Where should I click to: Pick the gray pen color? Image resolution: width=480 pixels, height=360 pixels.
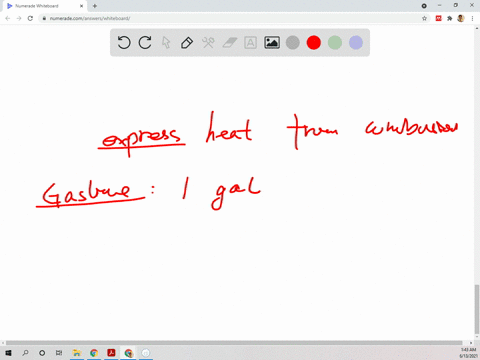click(x=293, y=43)
